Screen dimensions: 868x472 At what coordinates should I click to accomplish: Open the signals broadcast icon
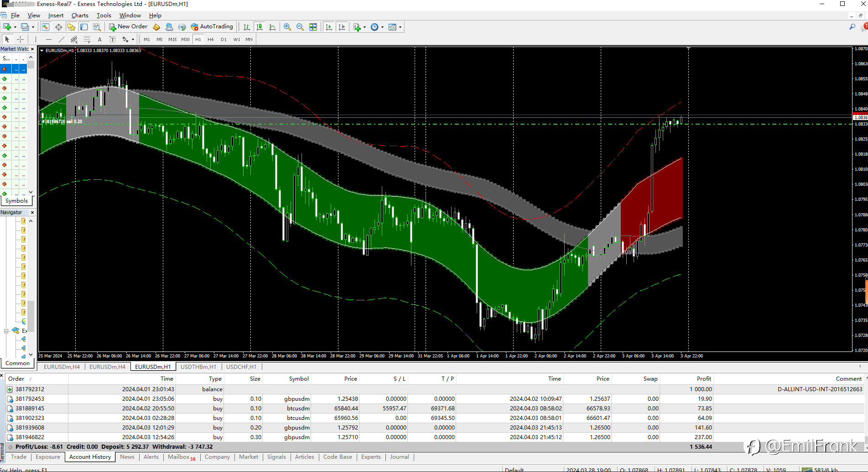click(182, 27)
